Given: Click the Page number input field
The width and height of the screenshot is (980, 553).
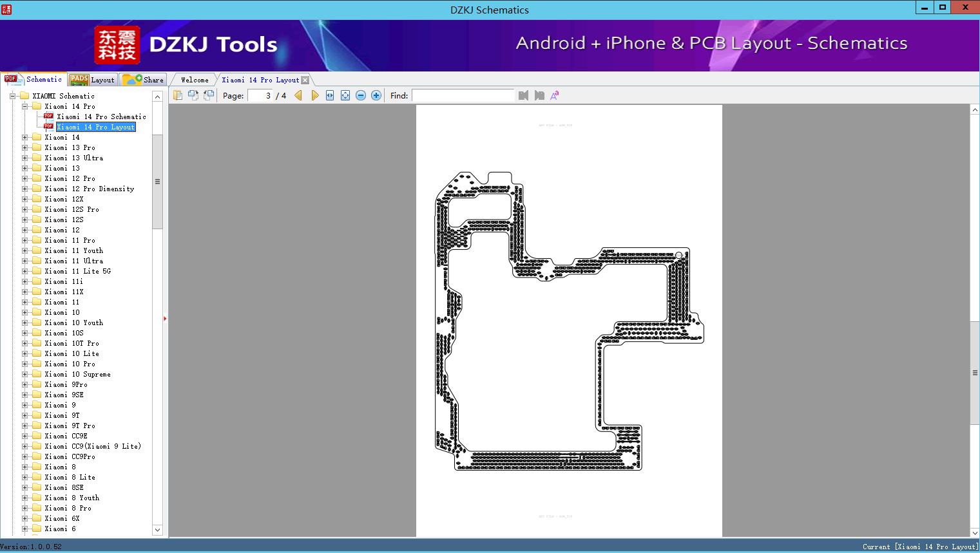Looking at the screenshot, I should pyautogui.click(x=260, y=95).
